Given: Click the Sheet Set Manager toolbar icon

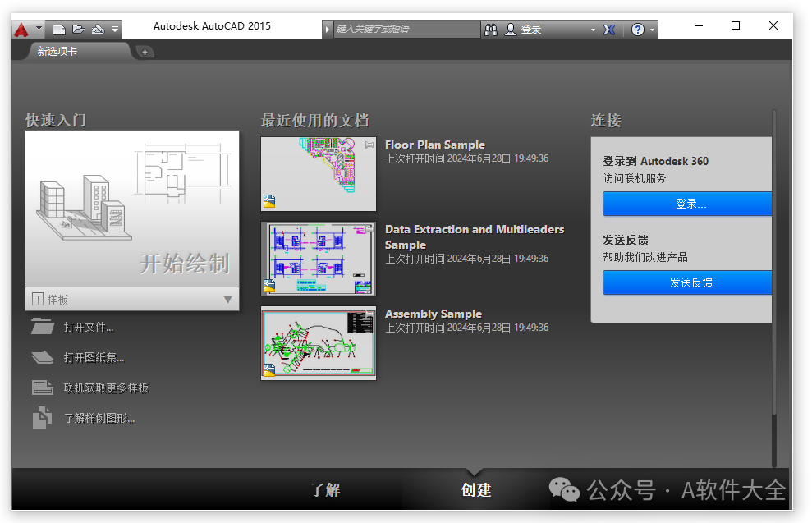Looking at the screenshot, I should pyautogui.click(x=98, y=30).
